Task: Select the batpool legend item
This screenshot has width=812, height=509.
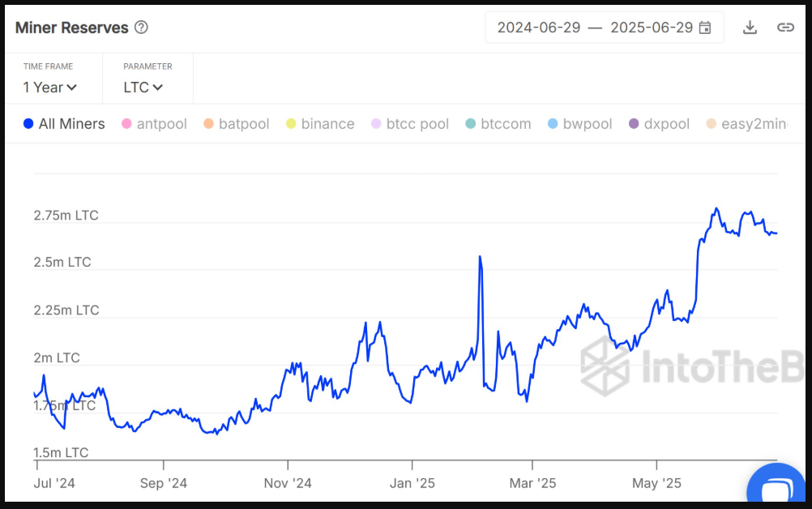Action: click(236, 124)
